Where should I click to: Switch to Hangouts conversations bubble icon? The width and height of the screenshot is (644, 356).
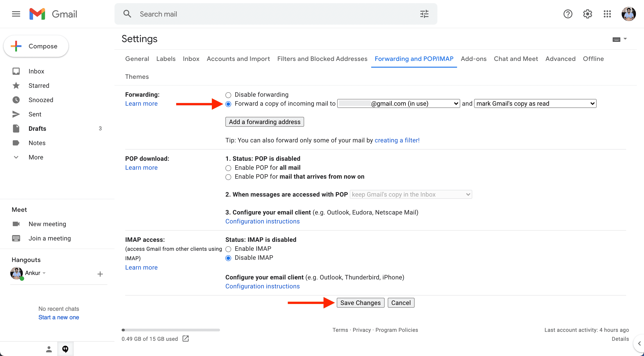65,349
